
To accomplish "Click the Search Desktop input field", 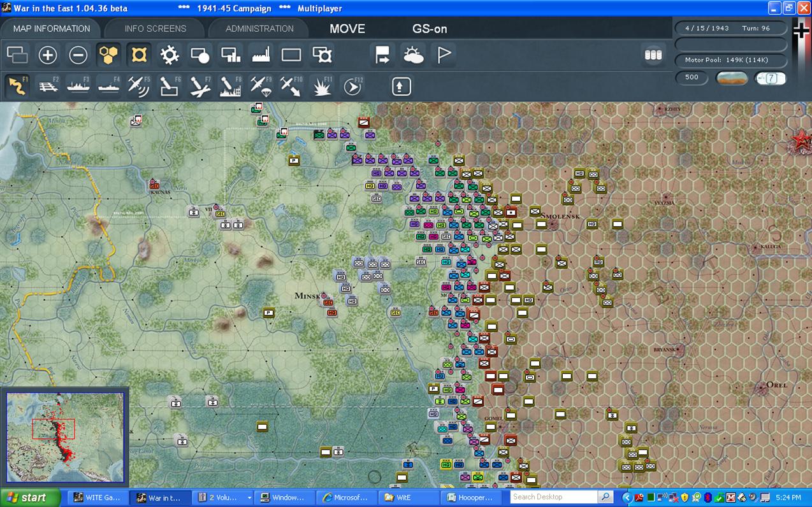I will point(555,497).
